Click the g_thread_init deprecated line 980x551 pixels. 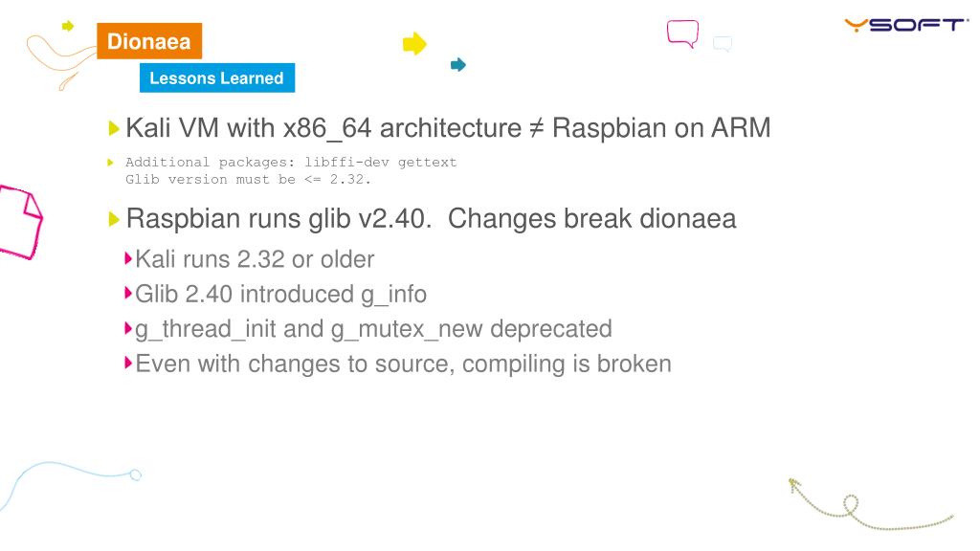[373, 329]
